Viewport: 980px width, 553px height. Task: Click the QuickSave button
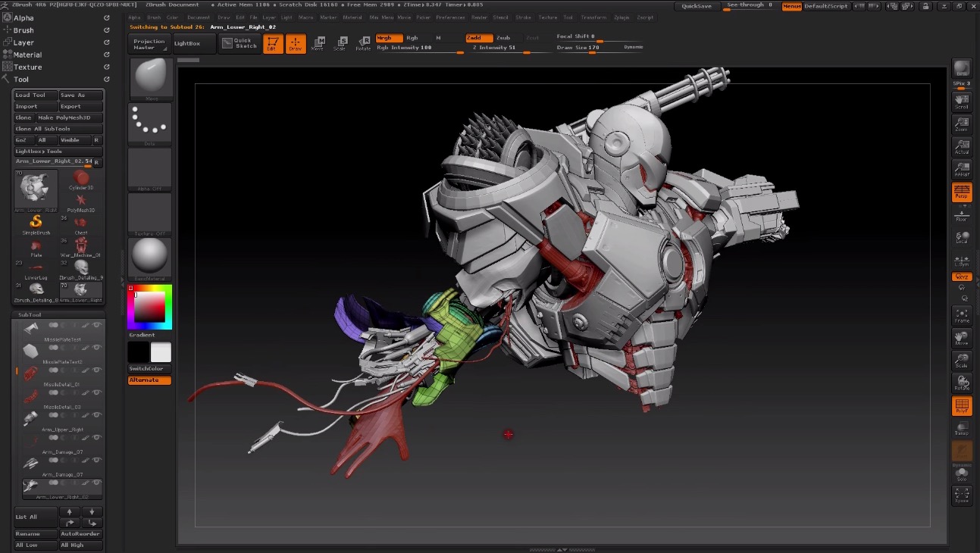697,6
